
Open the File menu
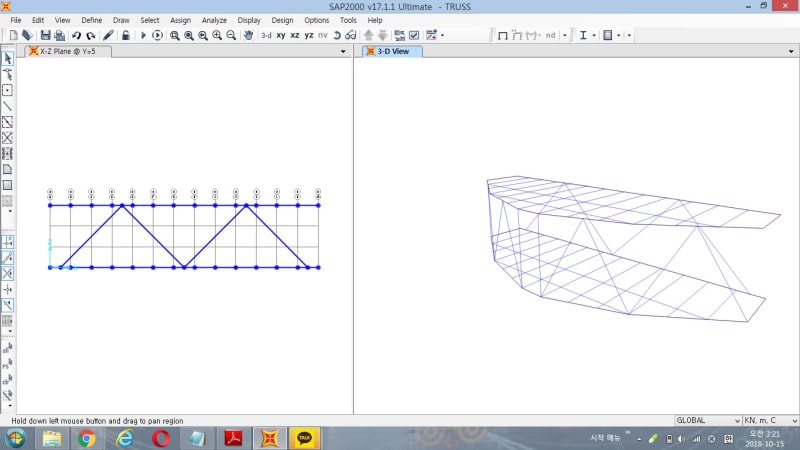[16, 20]
